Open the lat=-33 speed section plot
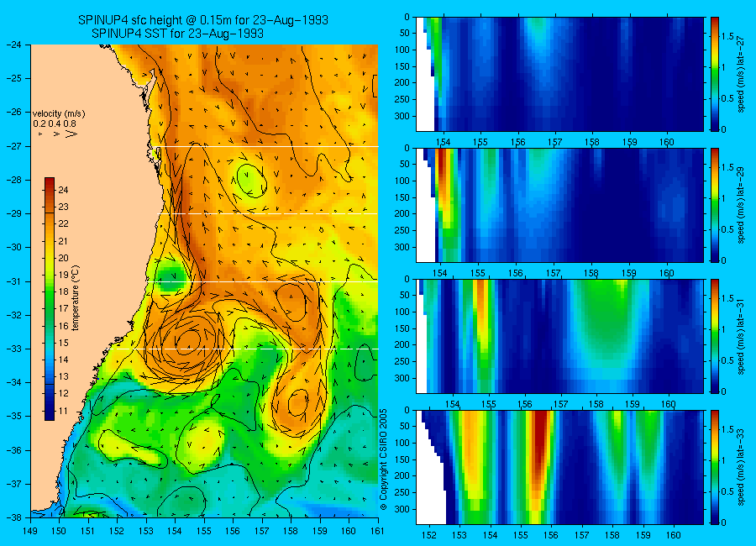 coord(559,467)
